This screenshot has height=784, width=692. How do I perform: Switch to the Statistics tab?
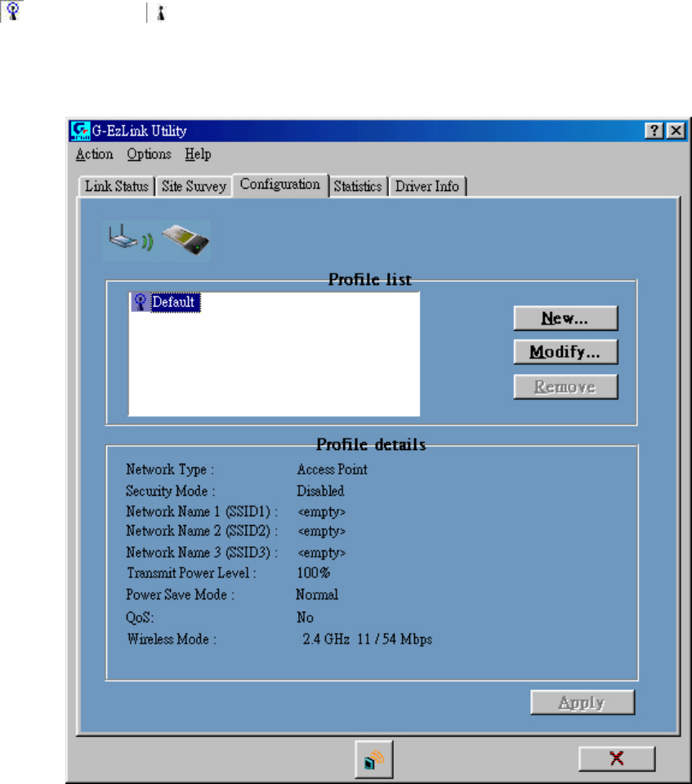click(x=358, y=186)
